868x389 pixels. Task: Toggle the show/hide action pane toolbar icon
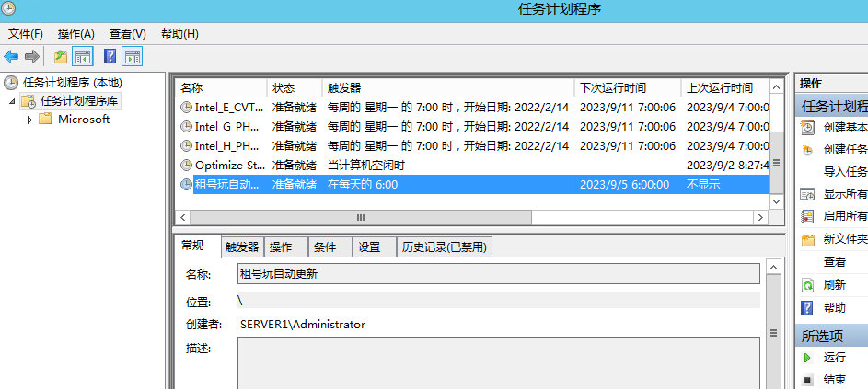pyautogui.click(x=133, y=56)
